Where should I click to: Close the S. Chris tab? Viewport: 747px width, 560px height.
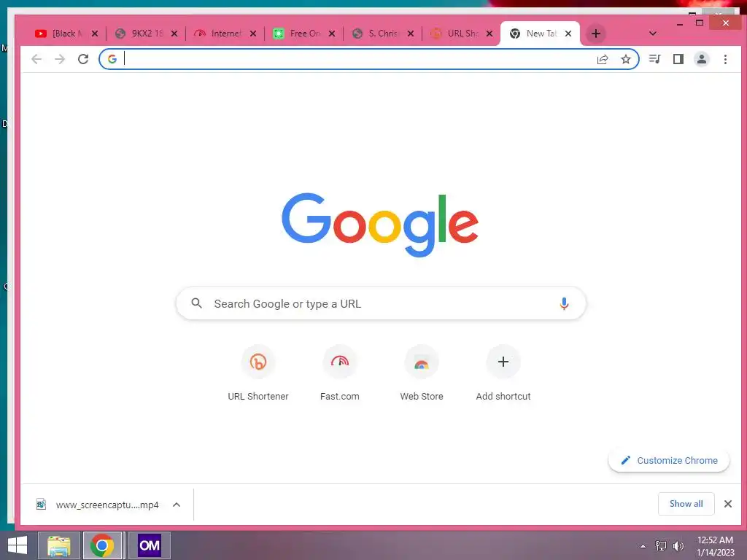tap(411, 34)
